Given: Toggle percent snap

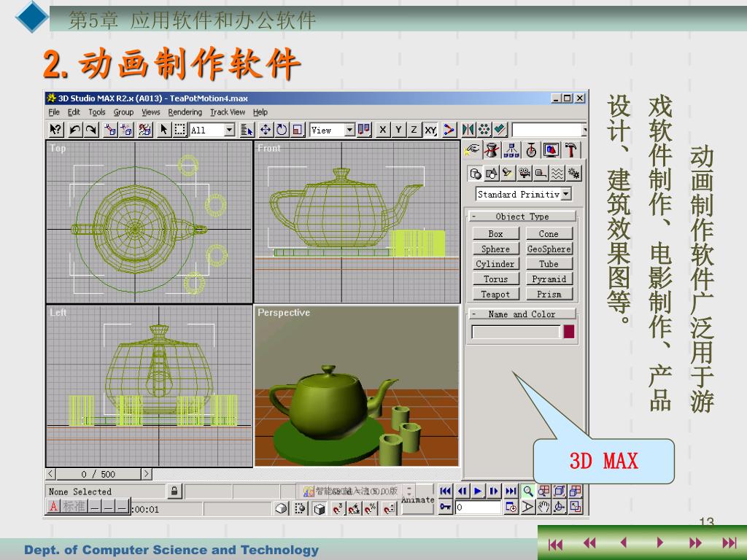Looking at the screenshot, I should coord(370,508).
